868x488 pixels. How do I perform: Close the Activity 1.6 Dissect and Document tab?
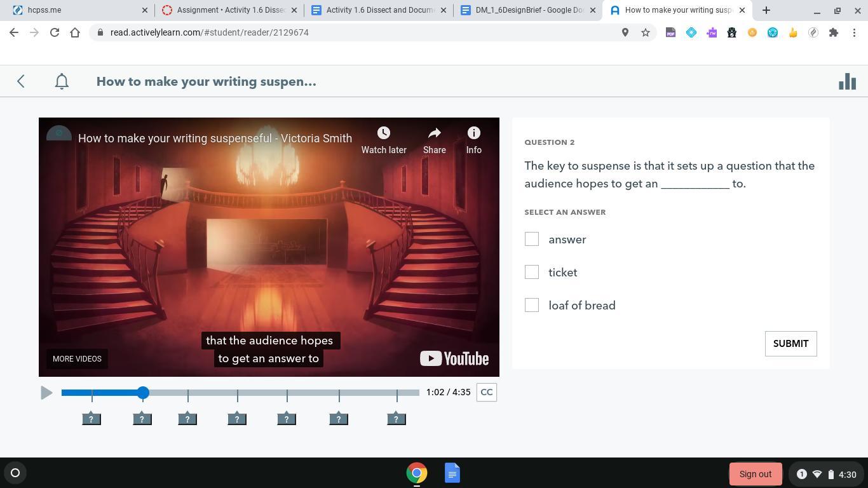(x=444, y=10)
